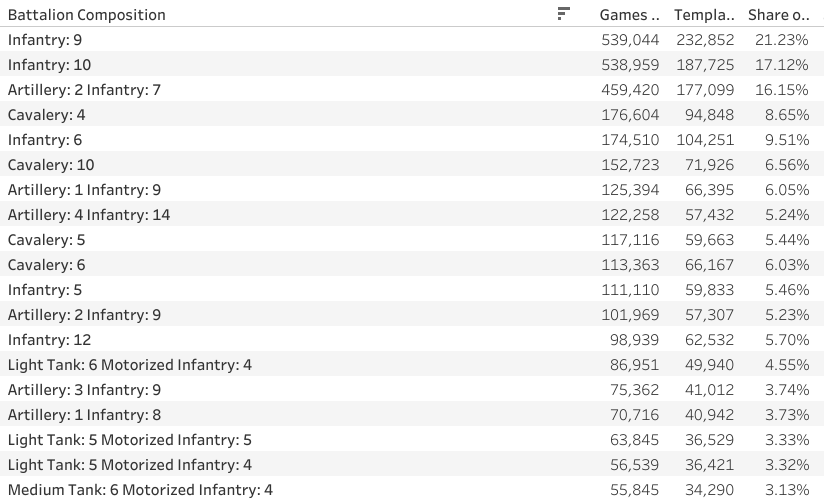Select the Games column header
This screenshot has width=824, height=500.
tap(629, 15)
